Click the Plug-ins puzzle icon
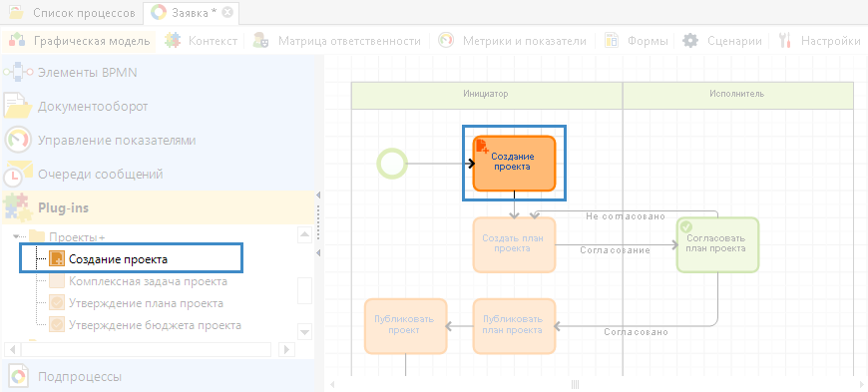The image size is (868, 392). pos(17,207)
